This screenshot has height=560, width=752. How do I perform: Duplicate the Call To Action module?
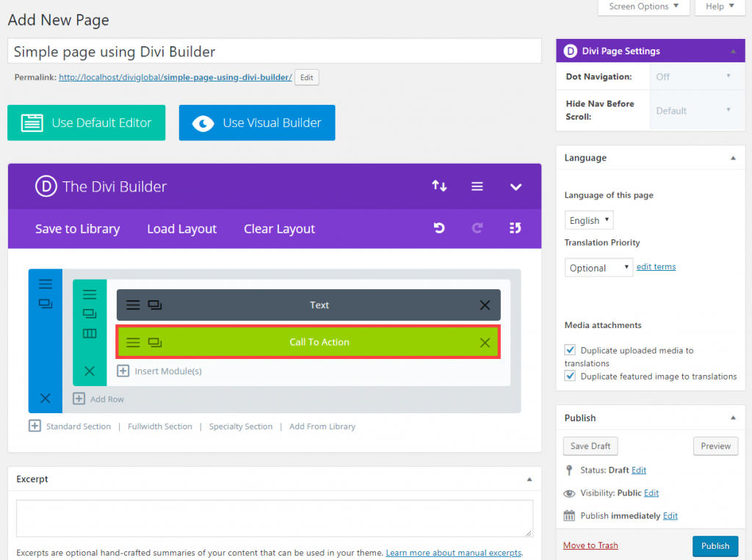pyautogui.click(x=155, y=342)
